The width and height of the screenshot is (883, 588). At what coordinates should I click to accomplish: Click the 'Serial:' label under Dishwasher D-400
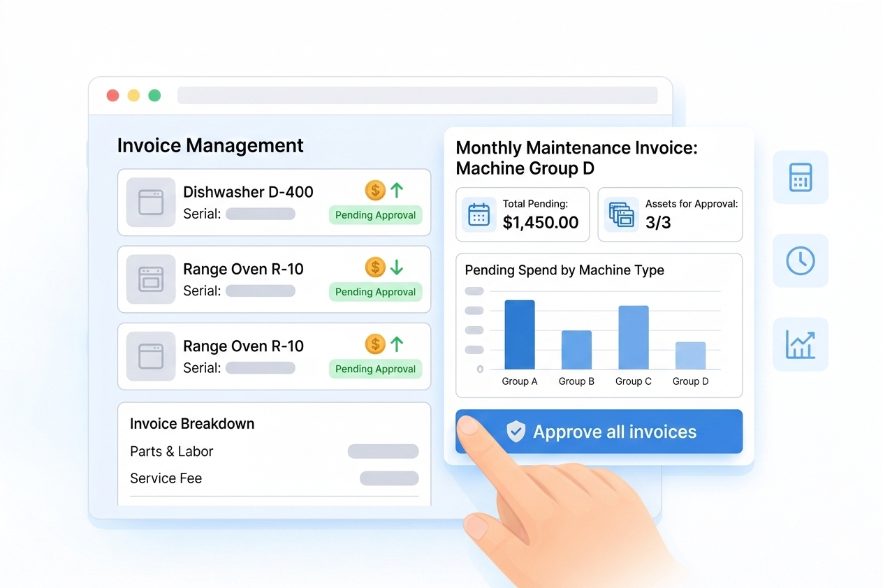(202, 214)
